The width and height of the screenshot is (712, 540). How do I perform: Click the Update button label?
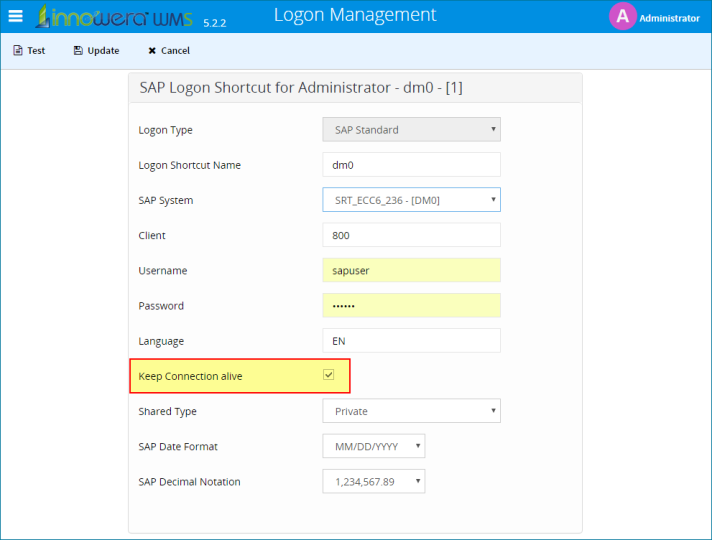tap(103, 50)
